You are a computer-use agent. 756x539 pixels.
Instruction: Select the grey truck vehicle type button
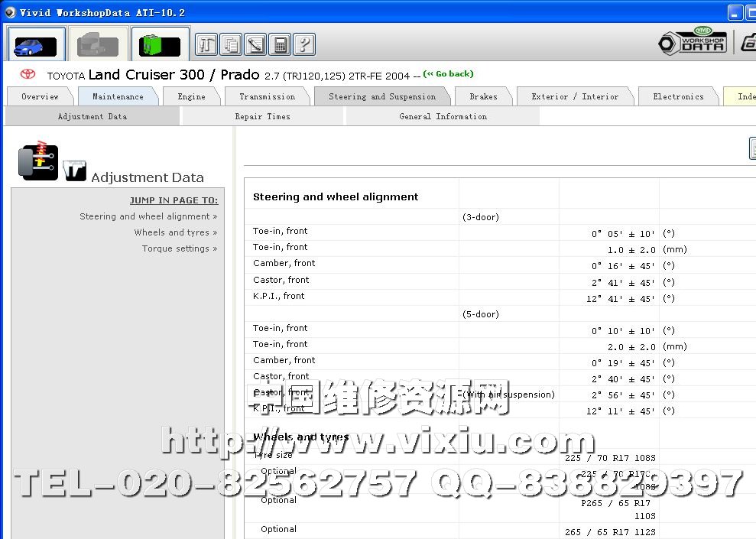(x=99, y=44)
